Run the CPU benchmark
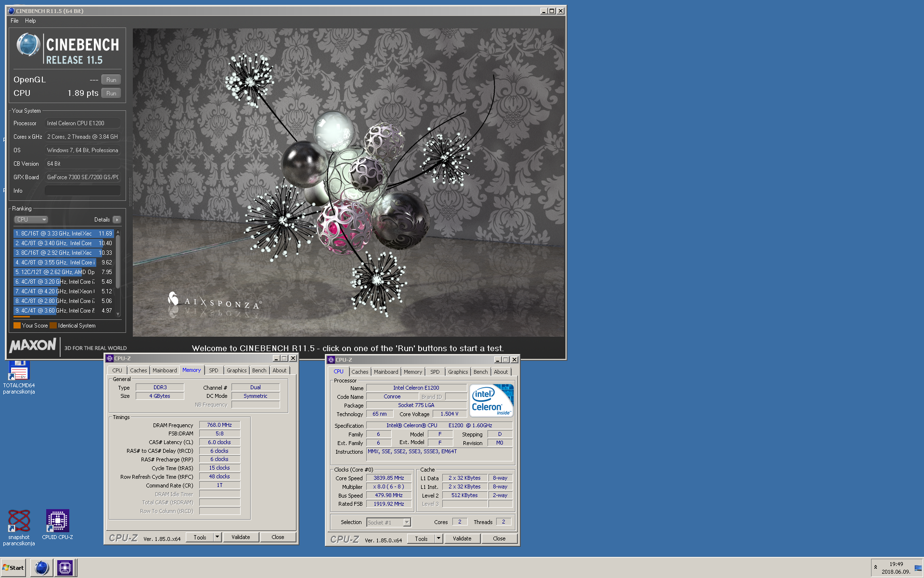Screen dimensions: 924x578 (111, 93)
